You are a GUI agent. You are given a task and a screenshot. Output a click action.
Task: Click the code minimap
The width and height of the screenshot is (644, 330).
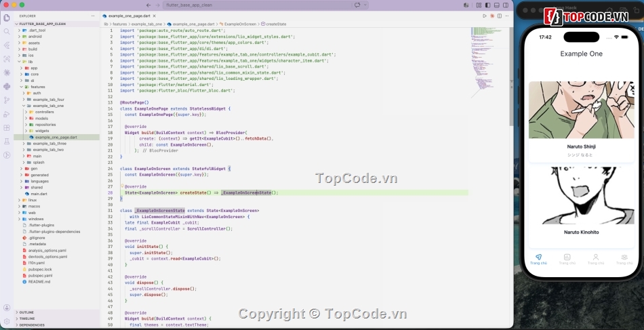coord(489,62)
